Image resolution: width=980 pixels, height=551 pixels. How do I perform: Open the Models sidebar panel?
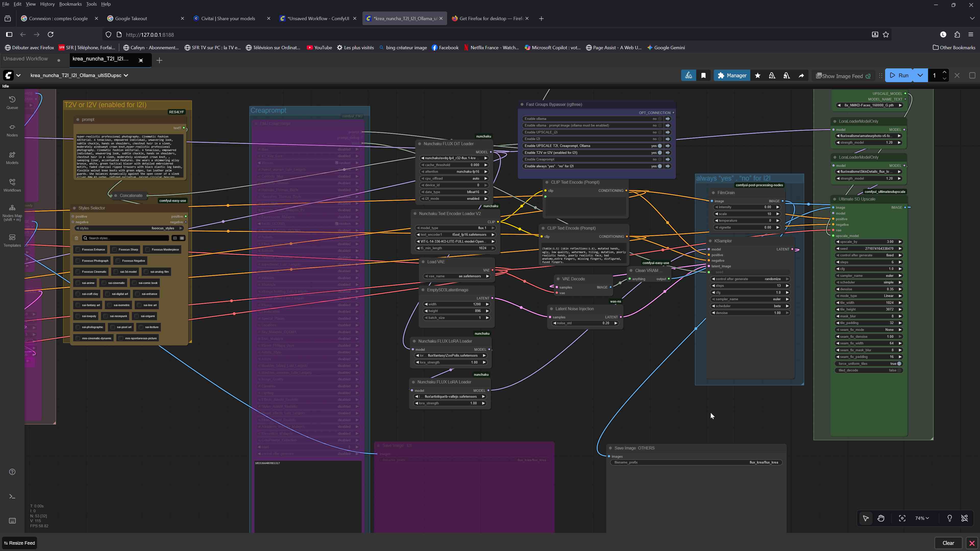click(12, 157)
